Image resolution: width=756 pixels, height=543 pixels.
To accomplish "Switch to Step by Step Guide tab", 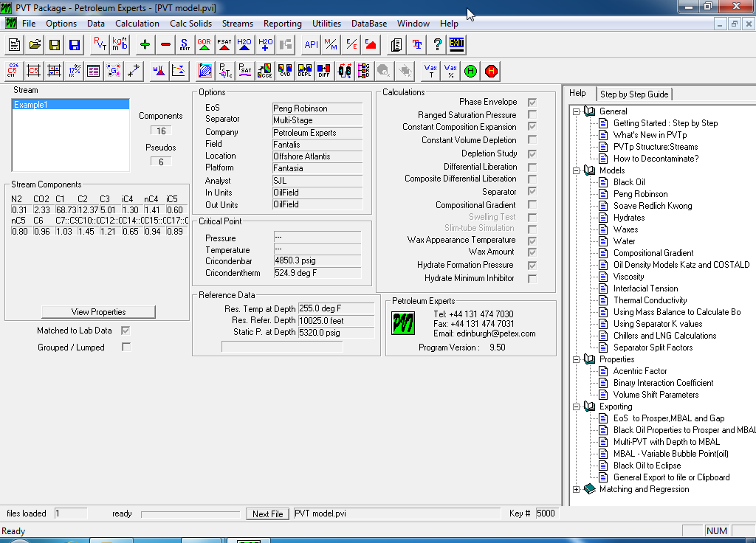I will click(x=634, y=94).
